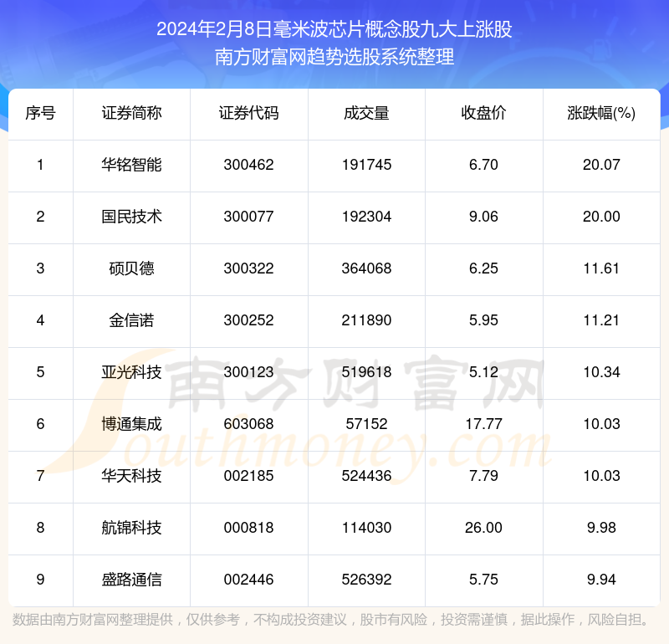Click percent change 20.00
Viewport: 669px width, 644px height.
pyautogui.click(x=601, y=217)
